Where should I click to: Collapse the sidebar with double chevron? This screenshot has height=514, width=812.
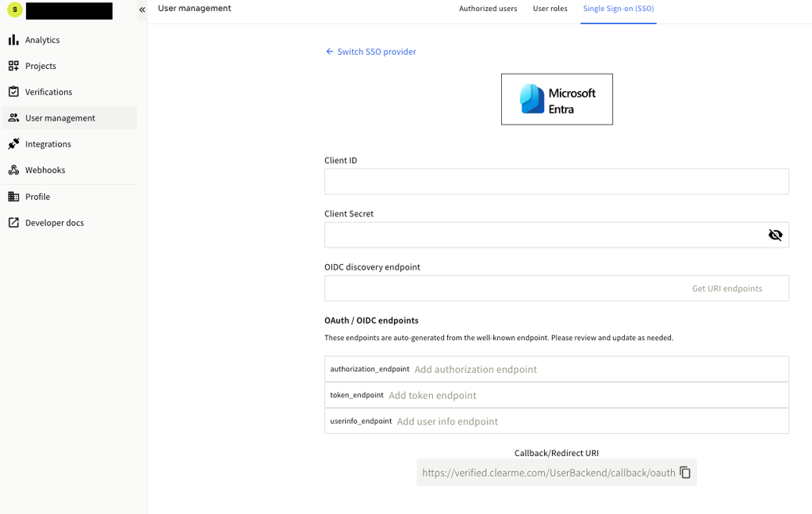(142, 10)
